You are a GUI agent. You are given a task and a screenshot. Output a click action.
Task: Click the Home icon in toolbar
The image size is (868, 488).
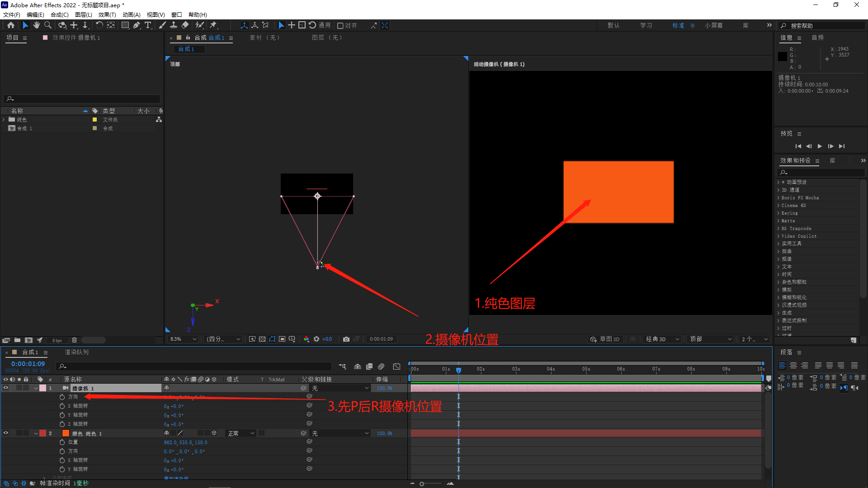click(x=11, y=25)
